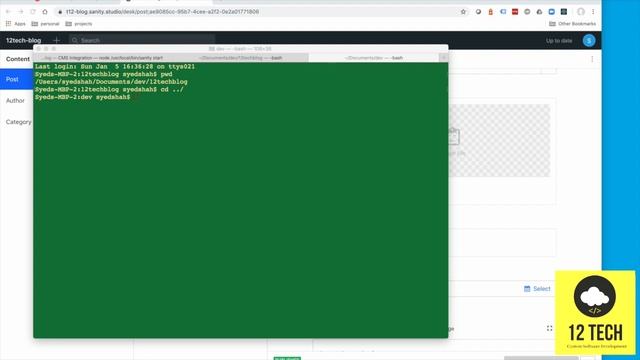Click the browser forward arrow
The width and height of the screenshot is (640, 360).
(20, 12)
